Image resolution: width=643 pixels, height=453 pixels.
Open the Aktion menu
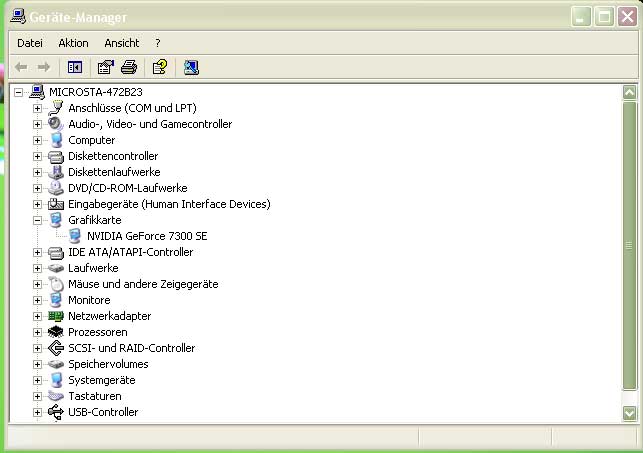pyautogui.click(x=73, y=43)
